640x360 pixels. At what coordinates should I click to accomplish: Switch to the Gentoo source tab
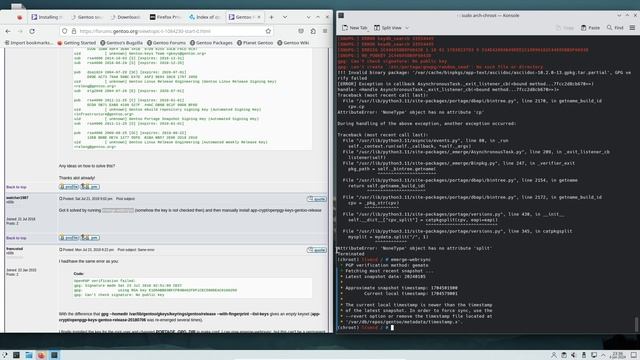(87, 17)
